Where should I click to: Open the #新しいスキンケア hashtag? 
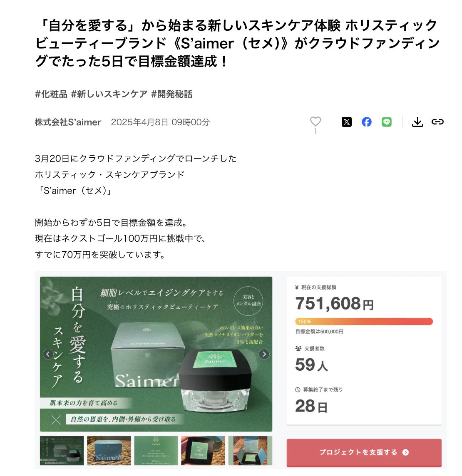click(x=109, y=94)
